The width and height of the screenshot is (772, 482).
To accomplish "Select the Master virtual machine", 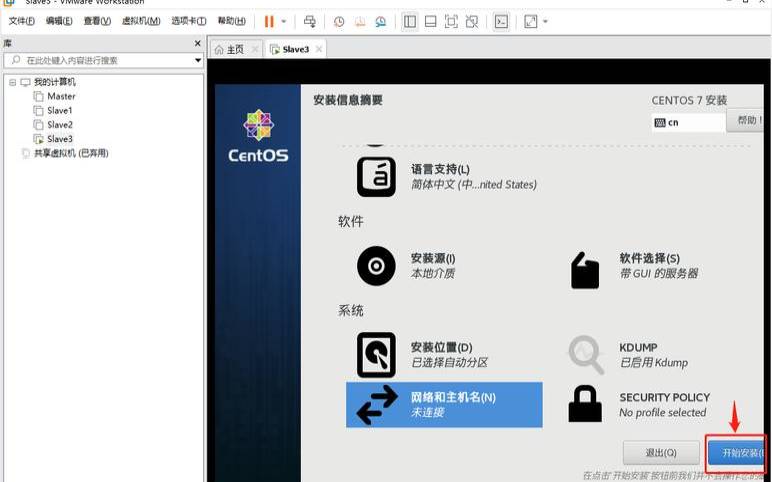I will click(61, 96).
